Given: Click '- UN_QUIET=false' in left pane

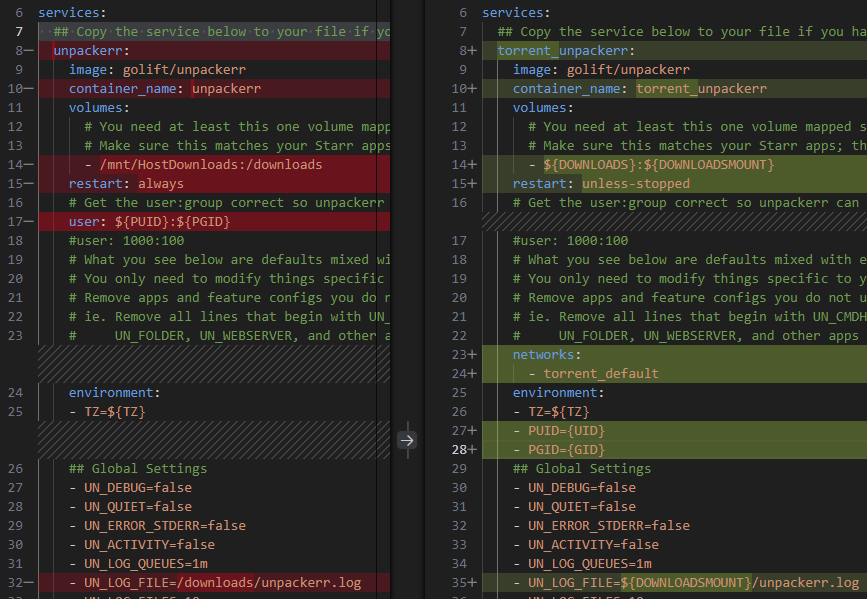Looking at the screenshot, I should (x=130, y=507).
